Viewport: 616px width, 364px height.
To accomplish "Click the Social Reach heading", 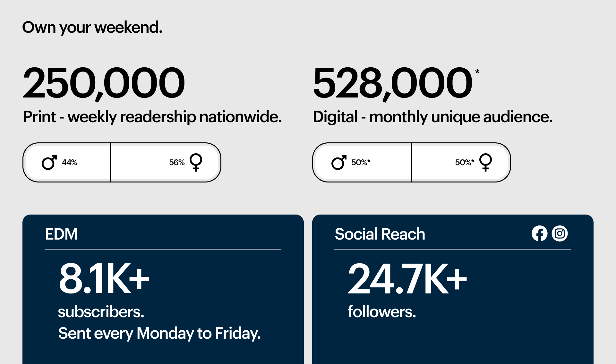I will [380, 234].
